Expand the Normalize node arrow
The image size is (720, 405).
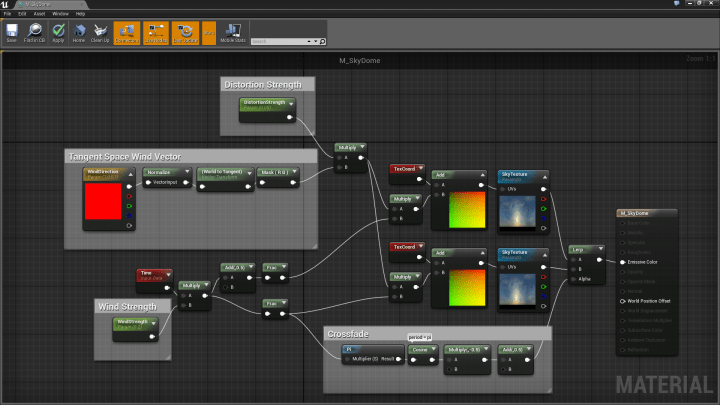pos(185,172)
